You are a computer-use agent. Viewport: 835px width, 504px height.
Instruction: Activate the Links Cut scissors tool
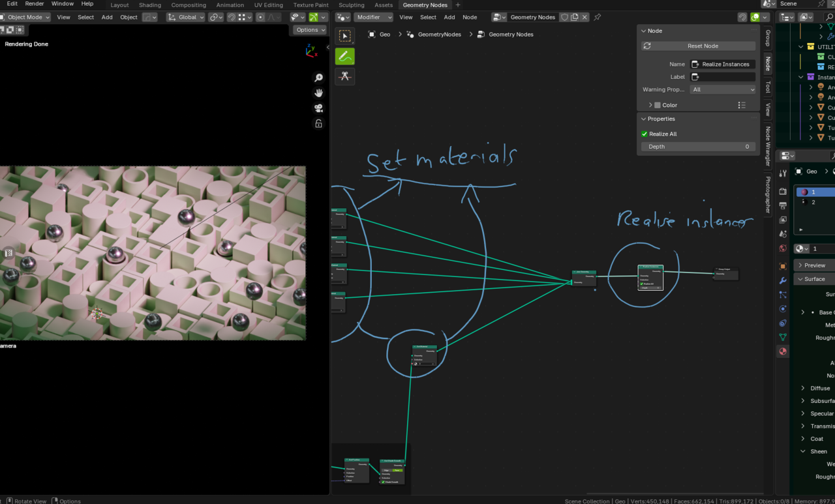(x=345, y=76)
